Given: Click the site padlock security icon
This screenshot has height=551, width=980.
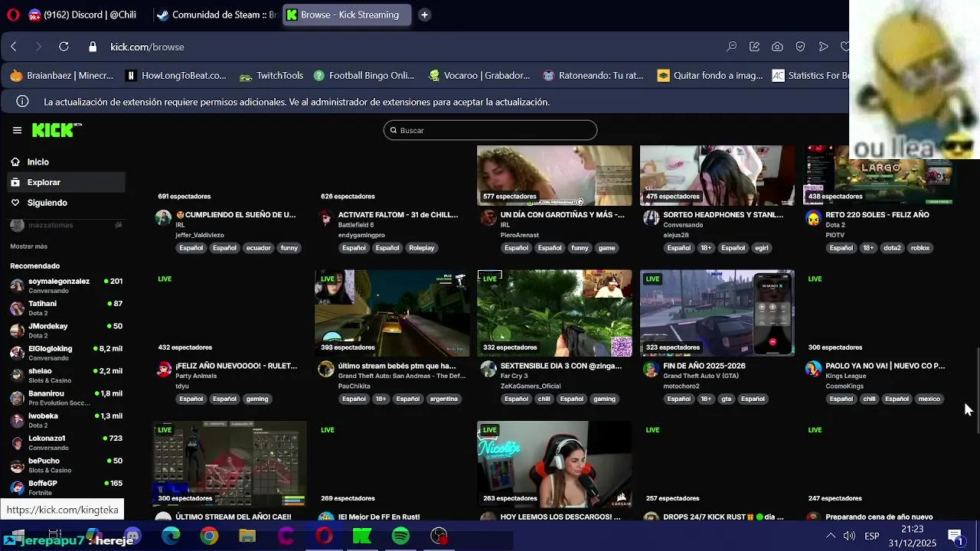Looking at the screenshot, I should pos(93,47).
